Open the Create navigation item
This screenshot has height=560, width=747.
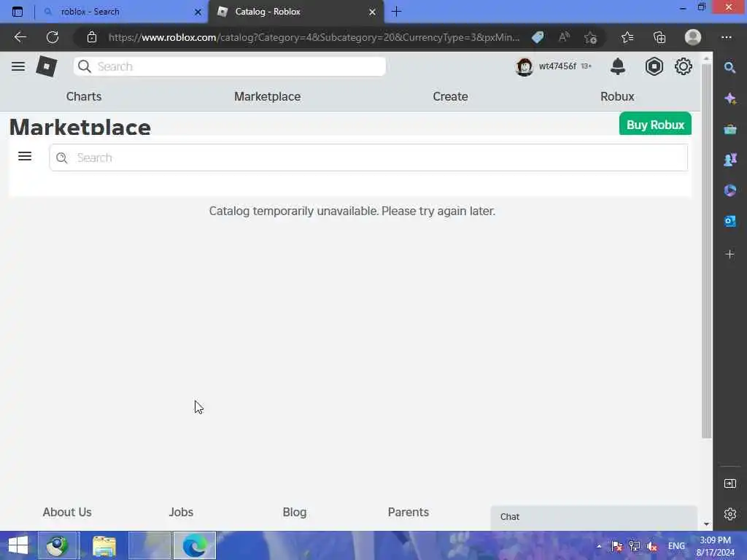[x=450, y=96]
